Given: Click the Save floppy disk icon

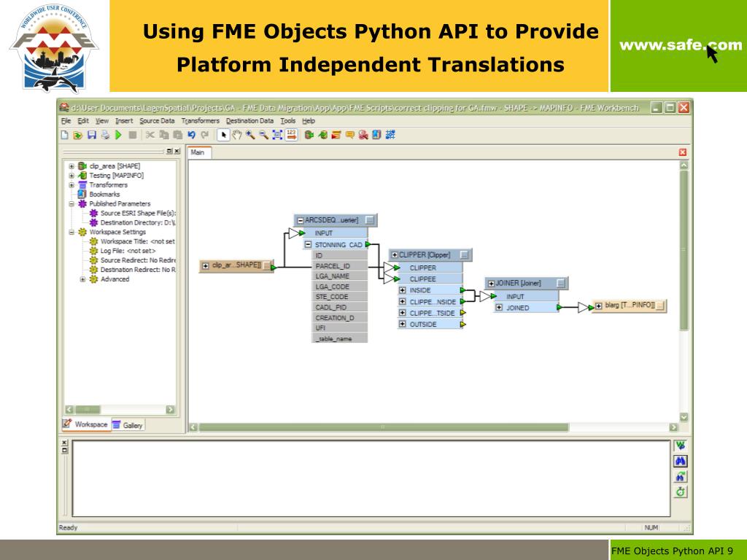Looking at the screenshot, I should pos(91,135).
